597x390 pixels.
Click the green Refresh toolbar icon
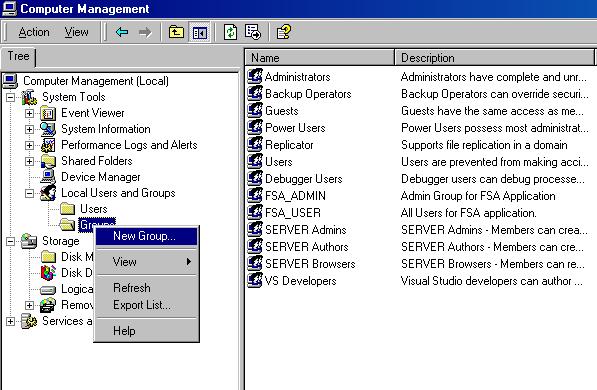point(230,32)
